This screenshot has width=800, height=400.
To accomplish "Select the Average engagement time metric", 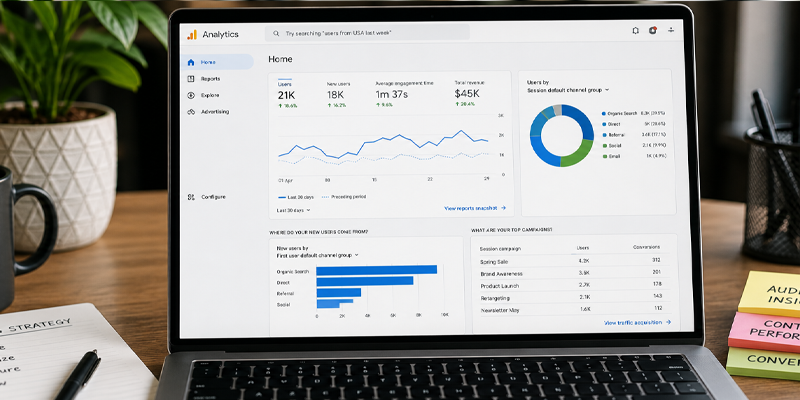I will coord(404,94).
